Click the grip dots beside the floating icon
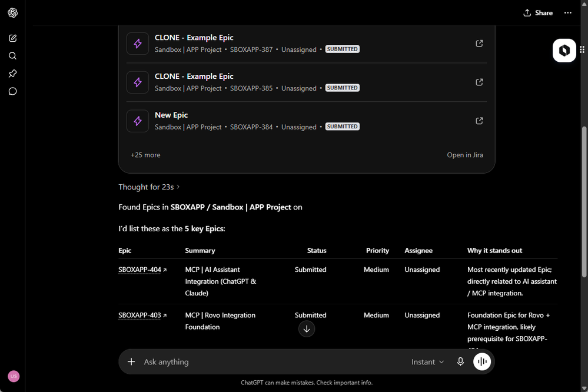The height and width of the screenshot is (392, 588). (x=582, y=49)
